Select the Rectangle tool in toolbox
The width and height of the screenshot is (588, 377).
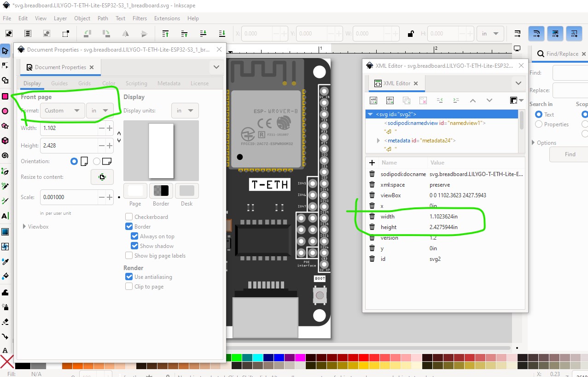coord(5,96)
